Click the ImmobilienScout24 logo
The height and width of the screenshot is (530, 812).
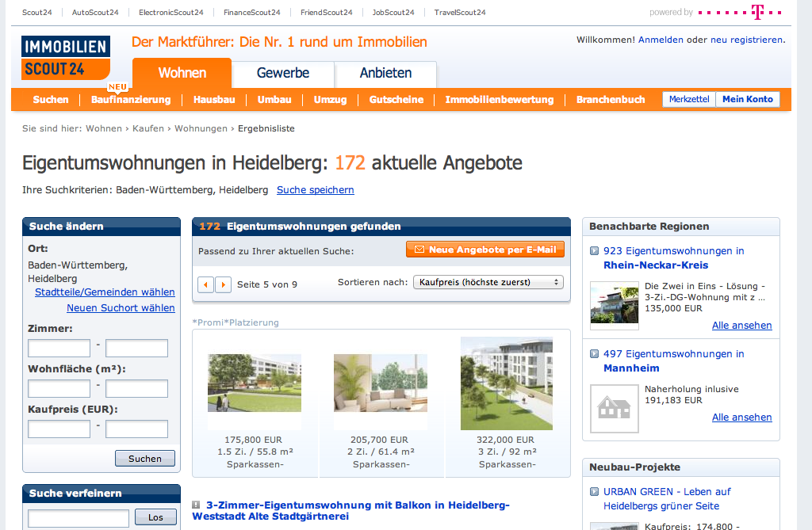pos(66,58)
